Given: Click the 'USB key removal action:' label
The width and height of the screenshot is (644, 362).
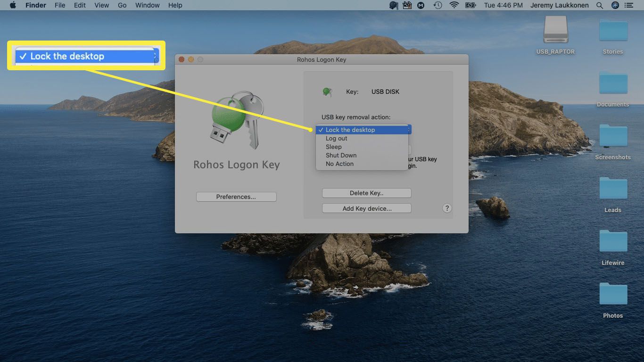Looking at the screenshot, I should (356, 117).
